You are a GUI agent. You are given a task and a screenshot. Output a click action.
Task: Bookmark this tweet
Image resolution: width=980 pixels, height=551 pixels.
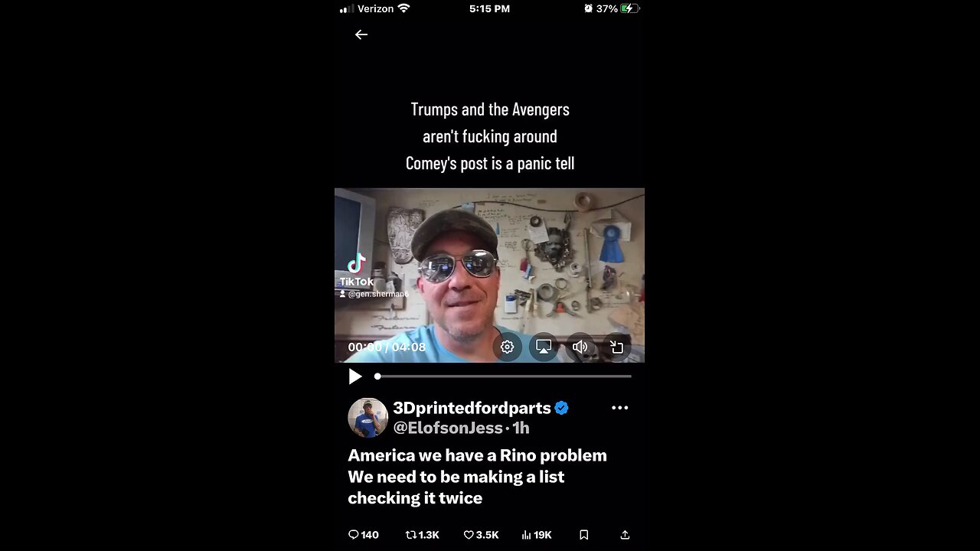pyautogui.click(x=583, y=535)
